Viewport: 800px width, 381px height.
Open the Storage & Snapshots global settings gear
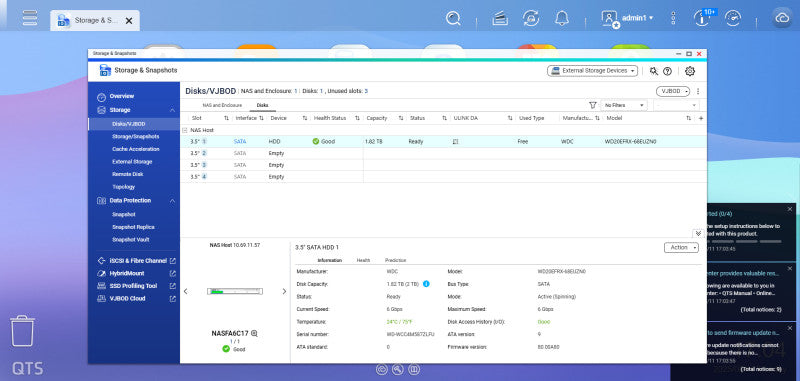(690, 71)
